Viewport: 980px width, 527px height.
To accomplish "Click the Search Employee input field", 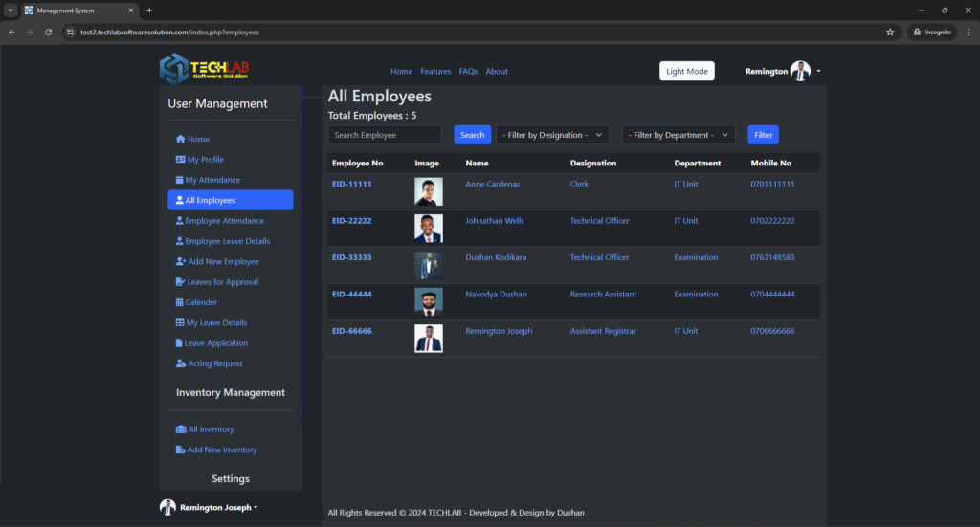I will click(385, 135).
